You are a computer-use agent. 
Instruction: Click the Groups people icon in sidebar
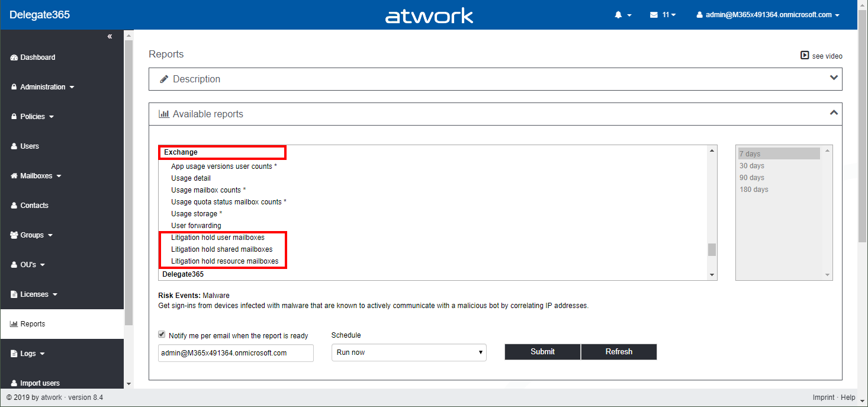[x=15, y=235]
